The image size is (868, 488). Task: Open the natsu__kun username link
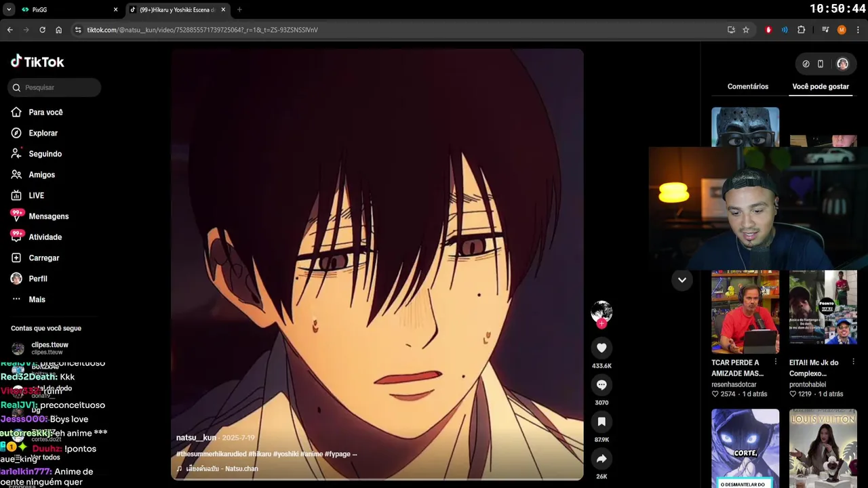pyautogui.click(x=196, y=438)
